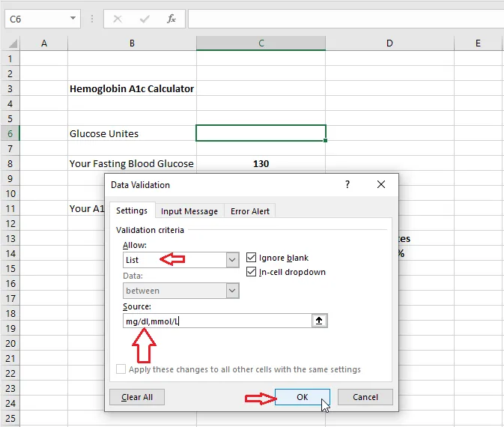Screen dimensions: 504x427
Task: Toggle the Ignore blank checkbox
Action: coord(251,258)
